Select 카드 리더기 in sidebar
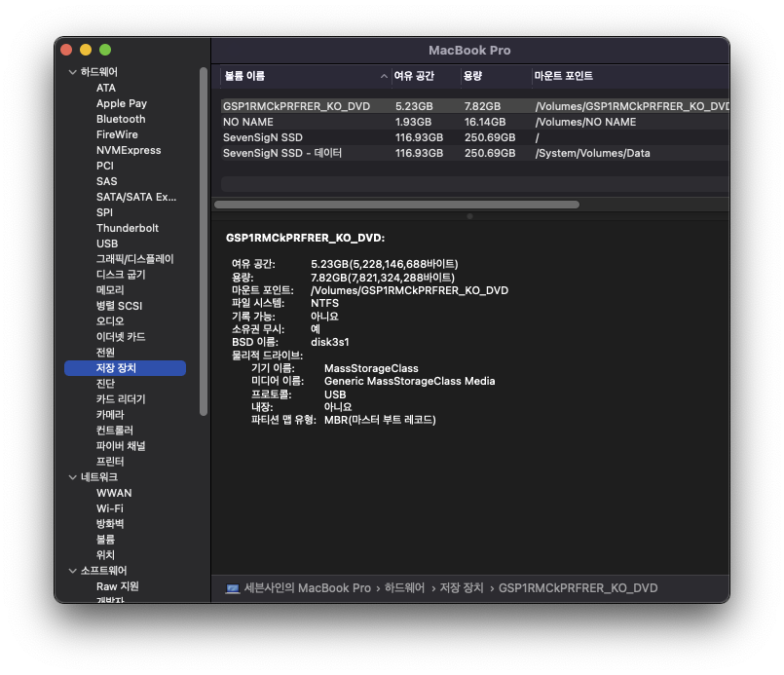Image resolution: width=784 pixels, height=675 pixels. (x=121, y=399)
